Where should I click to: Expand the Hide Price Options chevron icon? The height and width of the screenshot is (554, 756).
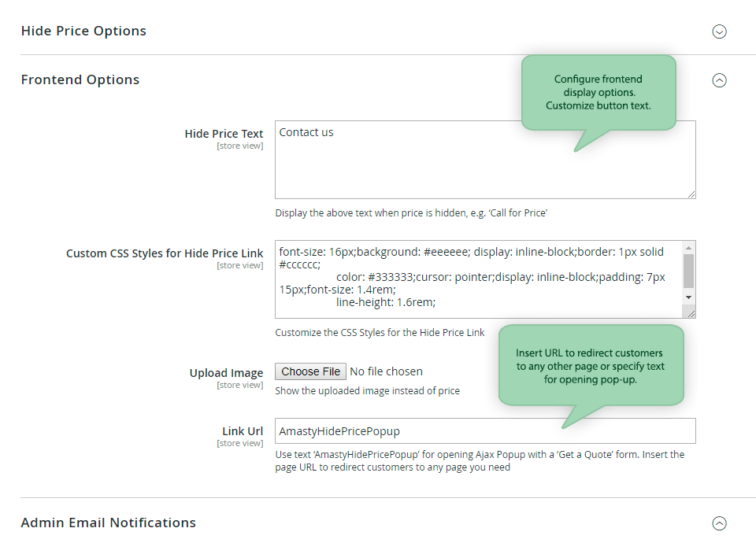click(x=719, y=31)
